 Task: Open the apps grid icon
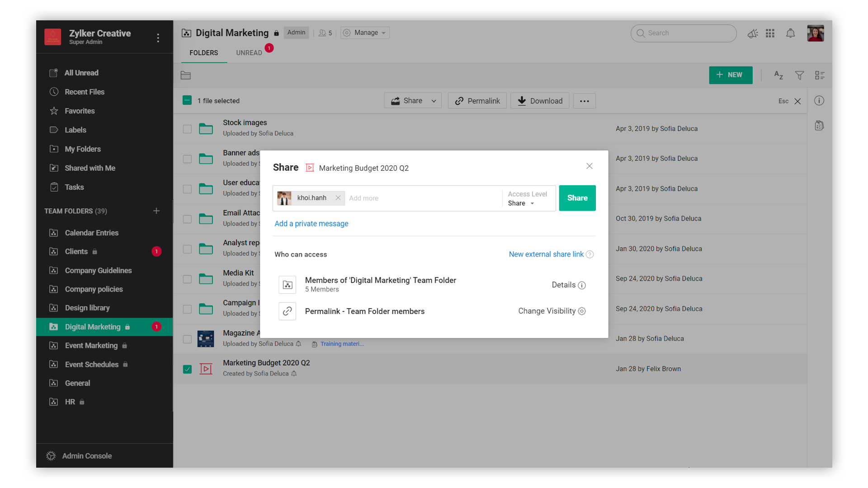pyautogui.click(x=770, y=33)
